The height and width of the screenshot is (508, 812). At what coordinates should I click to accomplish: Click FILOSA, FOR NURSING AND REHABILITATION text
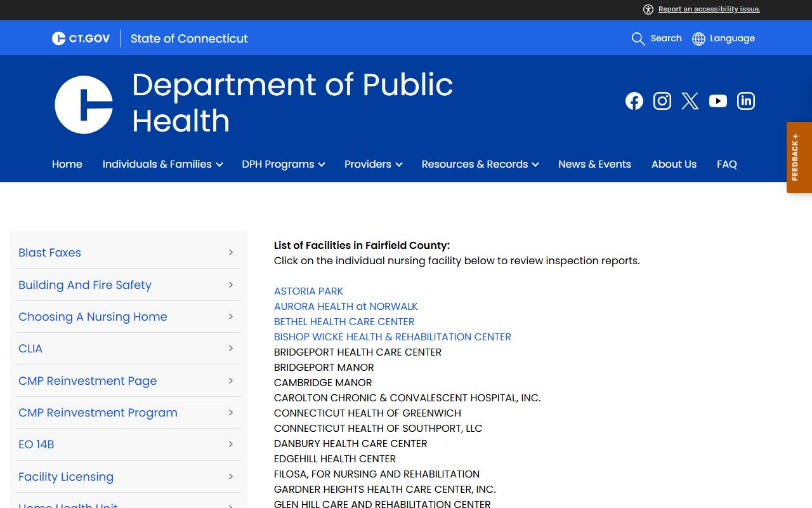click(377, 474)
